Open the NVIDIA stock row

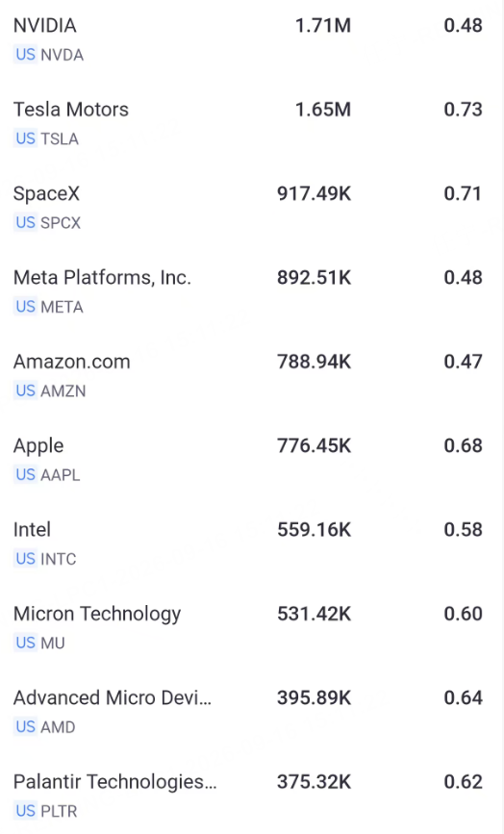(x=252, y=39)
